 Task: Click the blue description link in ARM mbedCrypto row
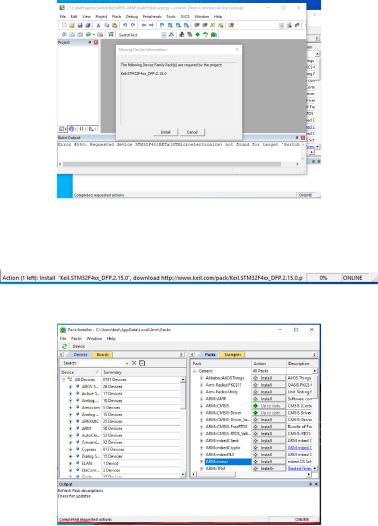click(x=300, y=448)
